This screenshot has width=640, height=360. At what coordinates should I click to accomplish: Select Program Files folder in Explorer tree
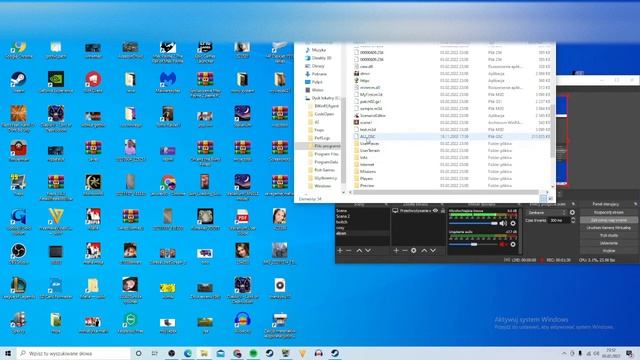coord(326,154)
